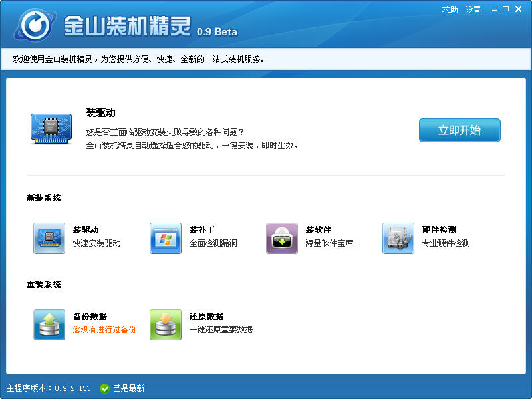Click the orange 您没有进行过备份 warning text
The image size is (532, 399).
pyautogui.click(x=104, y=330)
